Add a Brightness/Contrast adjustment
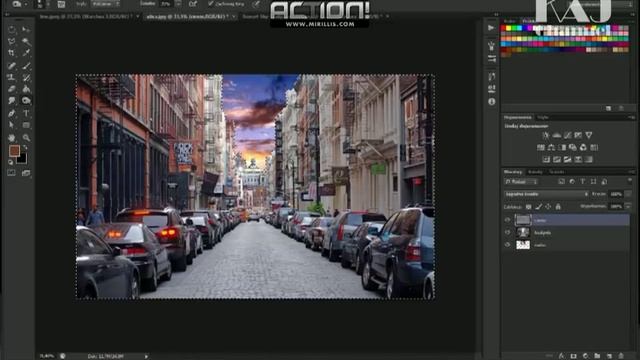Viewport: 640px width, 360px height. point(546,135)
